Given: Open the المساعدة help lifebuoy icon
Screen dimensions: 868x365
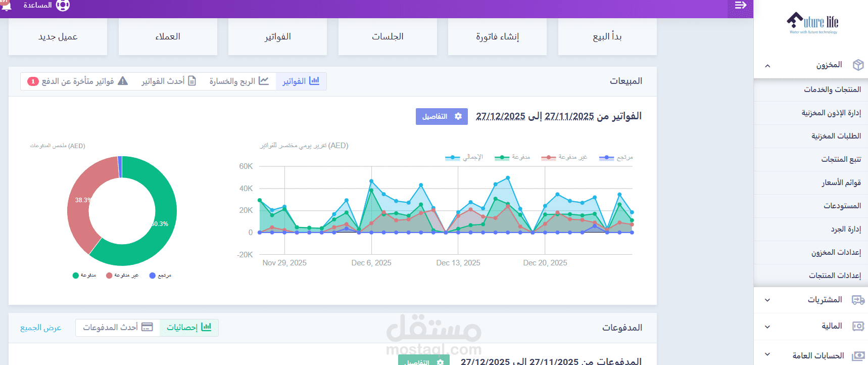Looking at the screenshot, I should (x=63, y=5).
